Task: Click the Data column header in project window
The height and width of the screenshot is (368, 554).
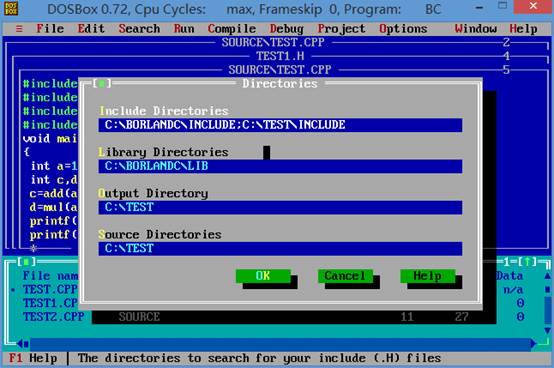Action: tap(509, 276)
